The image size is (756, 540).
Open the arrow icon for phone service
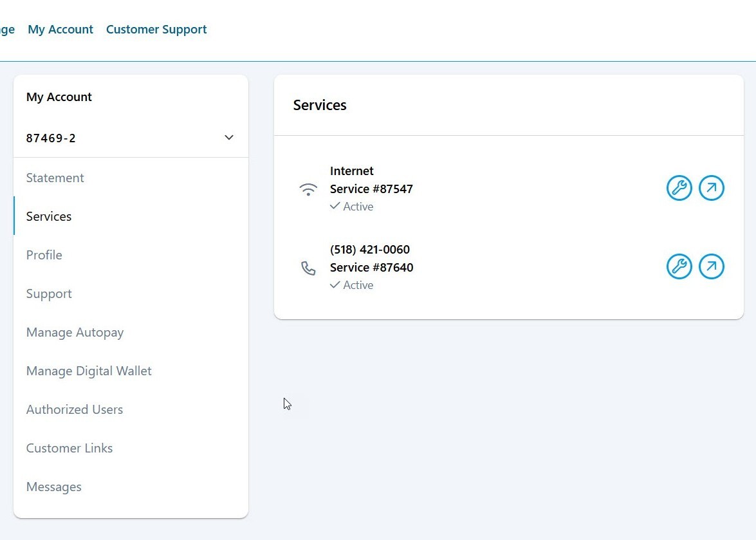tap(712, 266)
